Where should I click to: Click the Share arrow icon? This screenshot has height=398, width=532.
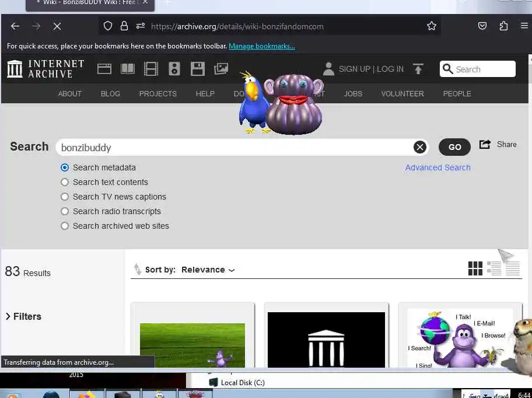(x=485, y=145)
